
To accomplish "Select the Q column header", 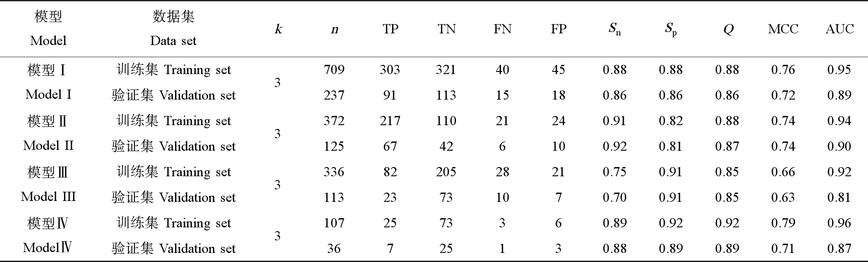I will [728, 29].
